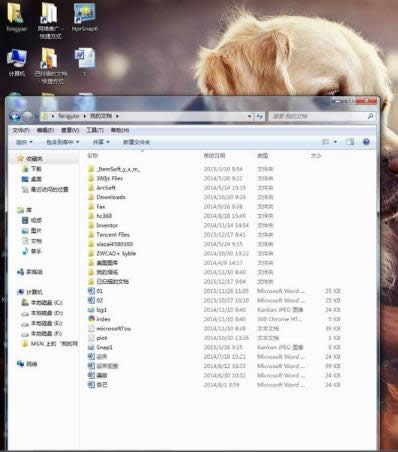Open the 视频 (Videos) library icon
Image resolution: width=398 pixels, height=452 pixels.
point(25,220)
